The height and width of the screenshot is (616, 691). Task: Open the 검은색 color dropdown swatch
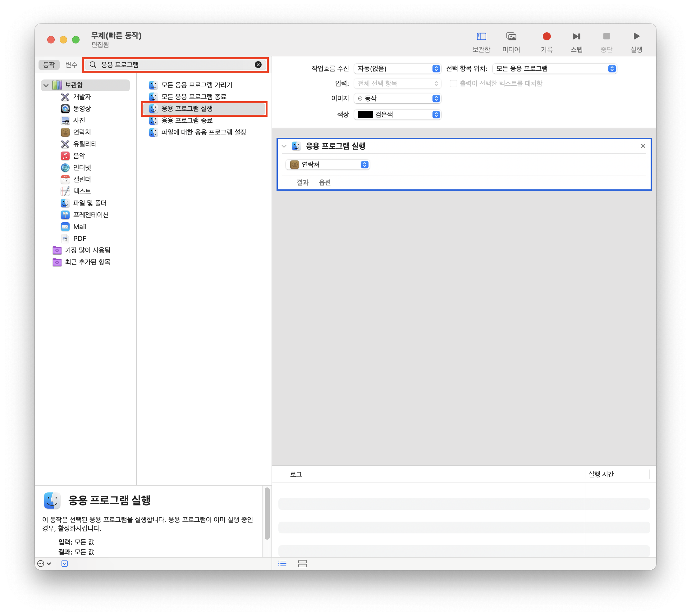pos(397,115)
